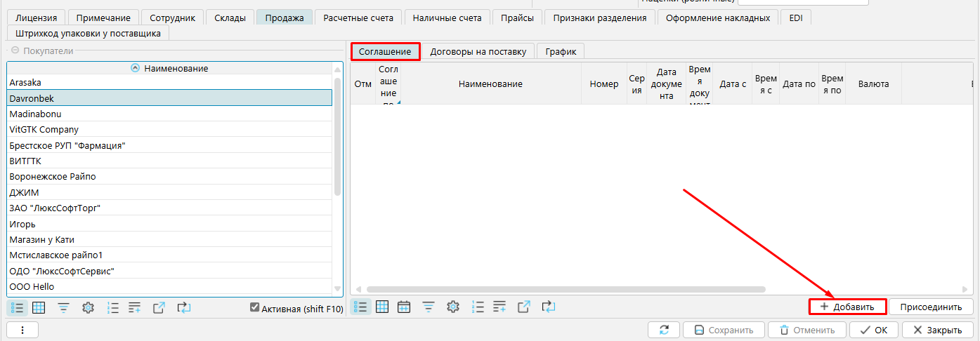Click the Добавить button
The image size is (980, 341).
847,307
